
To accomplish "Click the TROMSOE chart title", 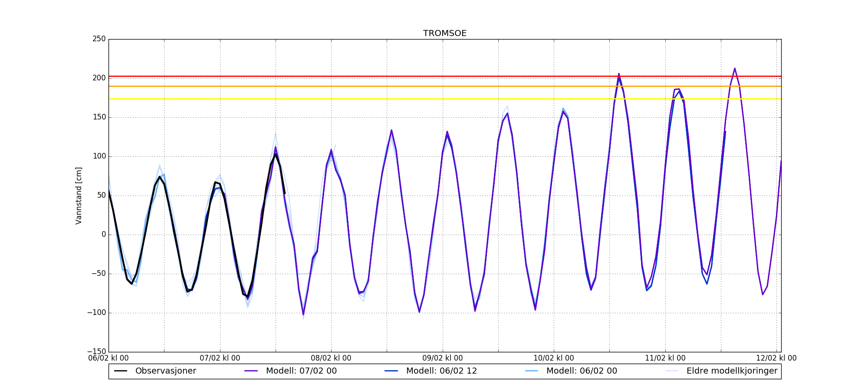I will (445, 33).
